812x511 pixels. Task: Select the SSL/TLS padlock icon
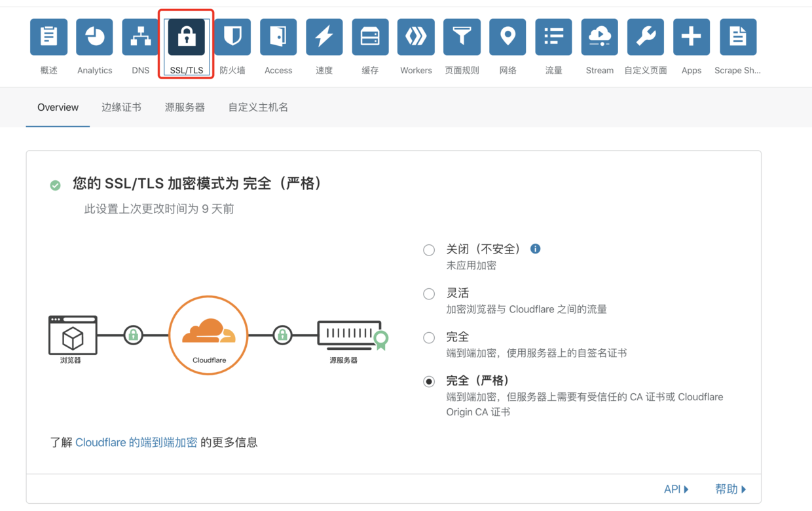tap(187, 37)
